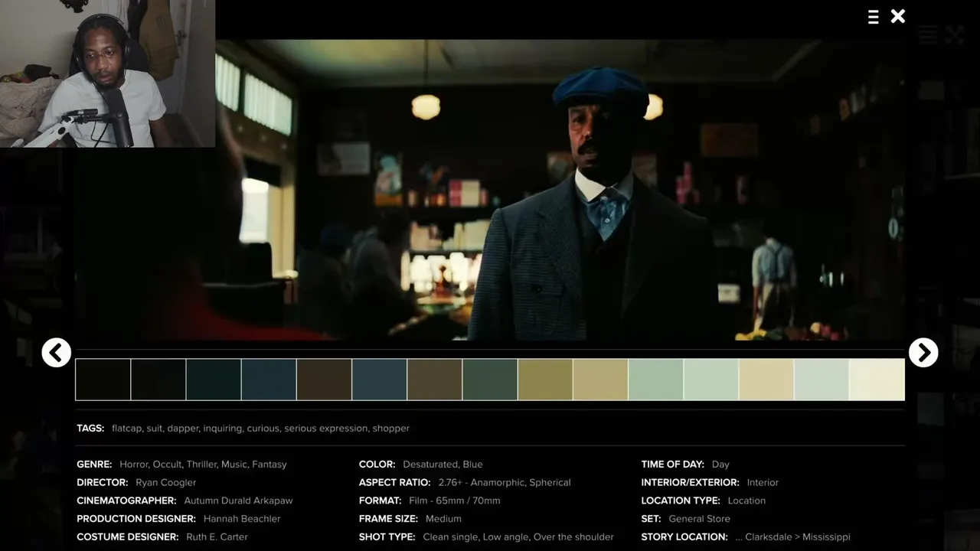Pick the dark teal palette swatch
Screen dimensions: 980x551
click(x=214, y=380)
